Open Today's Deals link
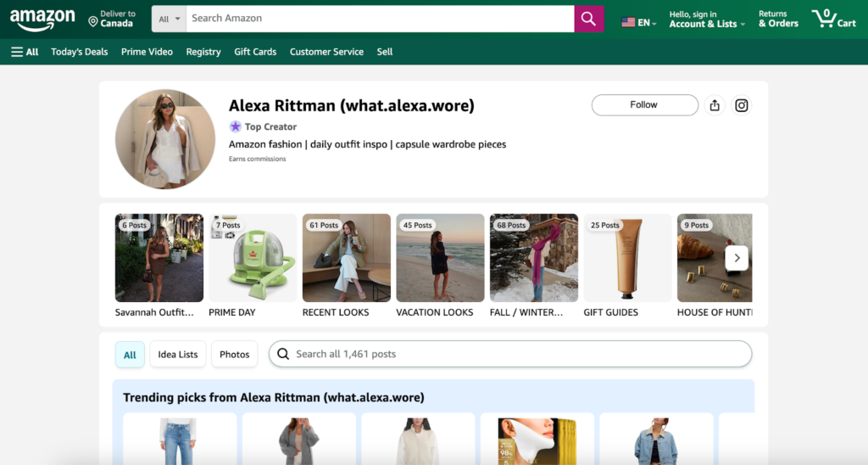This screenshot has width=868, height=465. point(80,52)
